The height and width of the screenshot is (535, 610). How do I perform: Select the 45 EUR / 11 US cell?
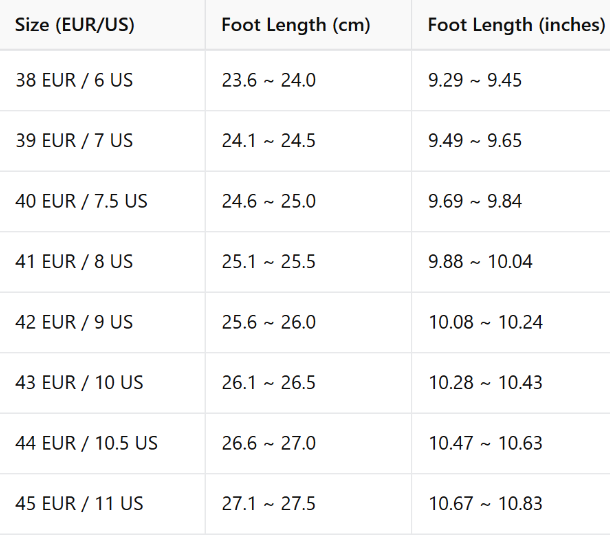[79, 504]
